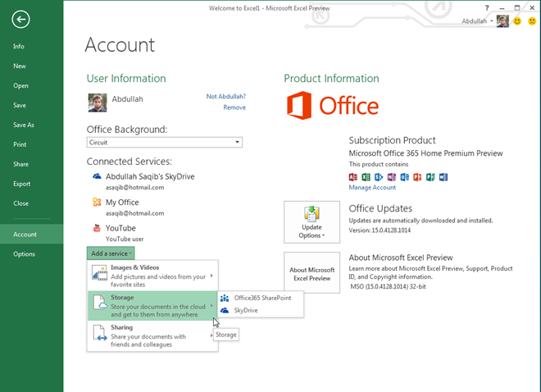Open the Update Options dropdown button
The image size is (541, 392).
312,222
